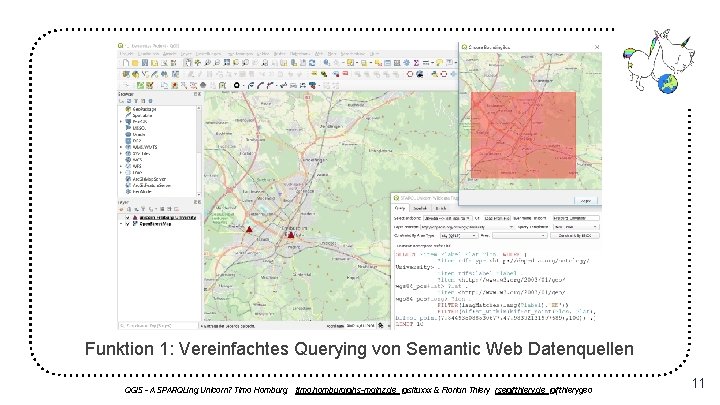
Task: Select WCS entry in Browser tree
Action: 137,160
